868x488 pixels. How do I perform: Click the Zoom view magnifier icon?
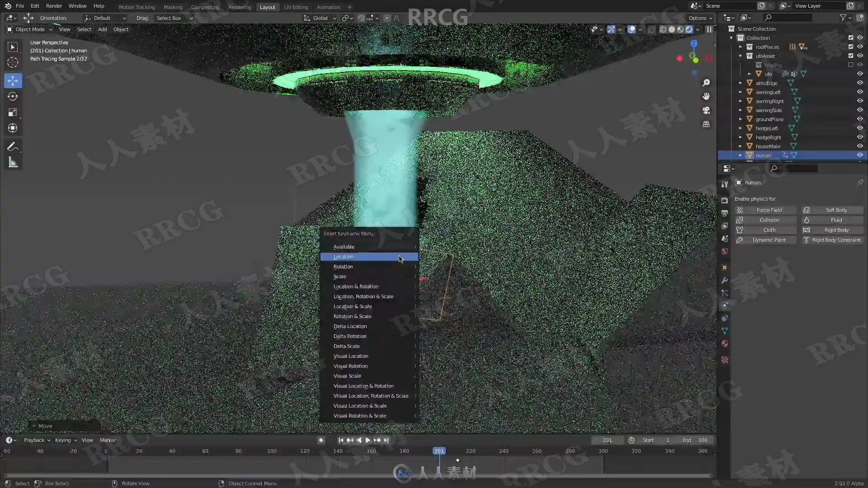[706, 83]
